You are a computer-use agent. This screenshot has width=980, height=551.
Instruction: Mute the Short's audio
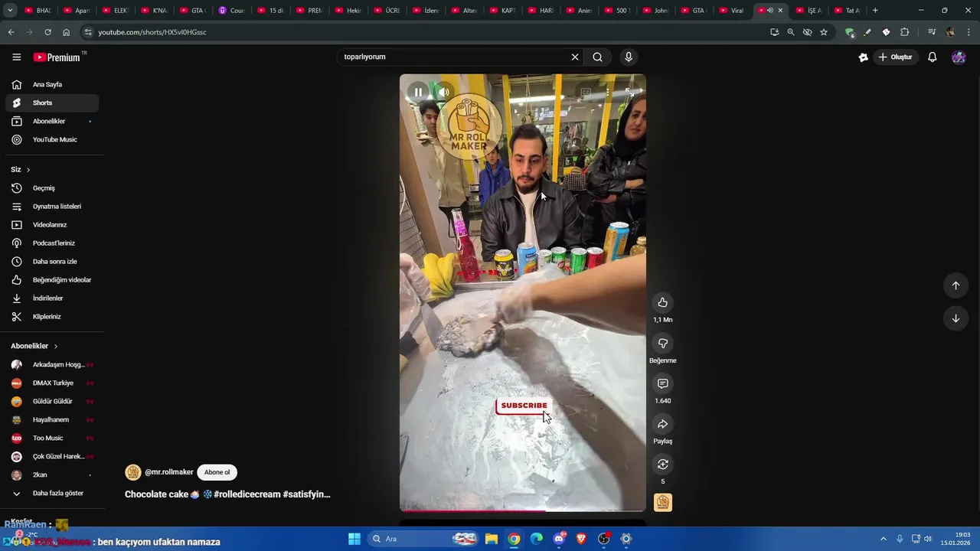tap(443, 93)
